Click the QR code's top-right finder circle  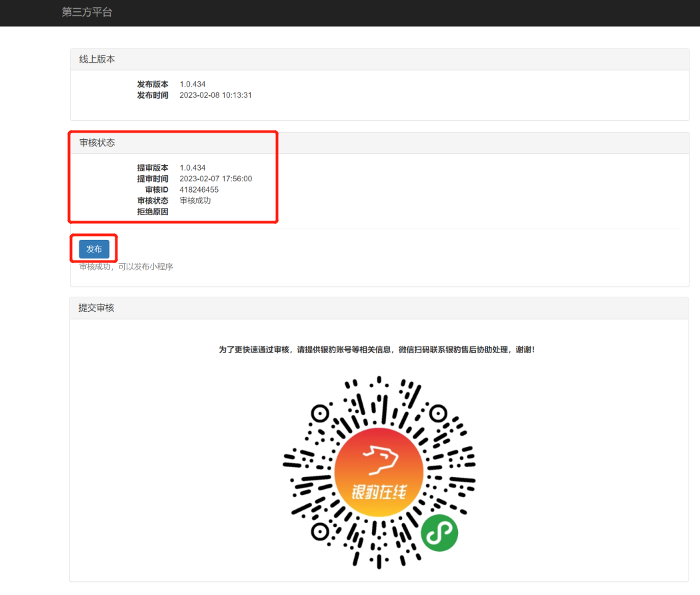pyautogui.click(x=438, y=414)
